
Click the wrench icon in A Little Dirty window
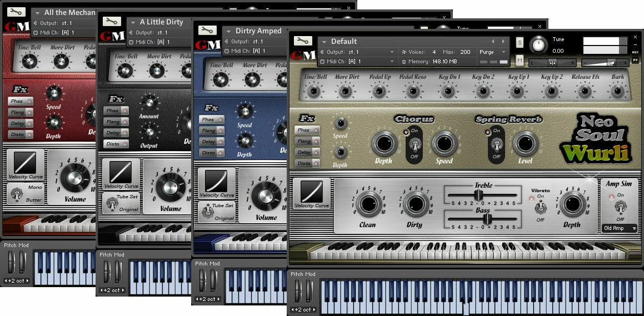coord(112,21)
